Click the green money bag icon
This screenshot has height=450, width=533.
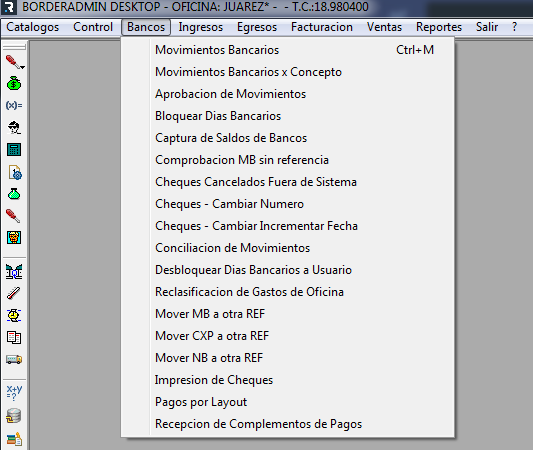14,83
